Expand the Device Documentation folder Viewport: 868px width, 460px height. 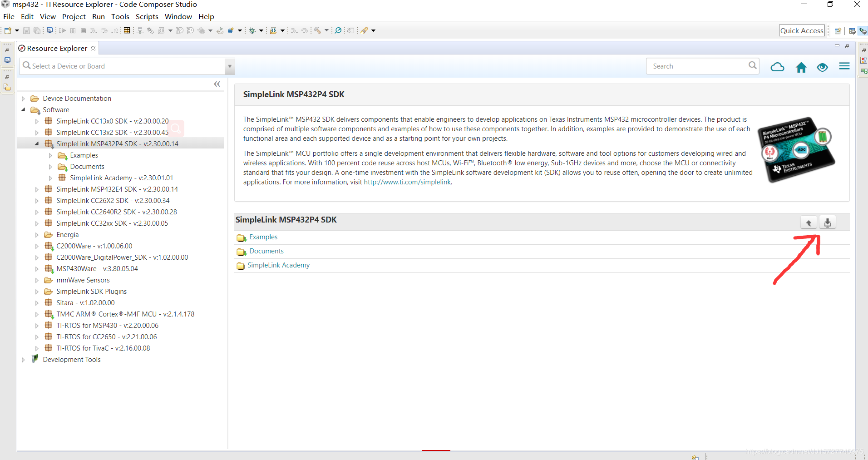click(24, 99)
